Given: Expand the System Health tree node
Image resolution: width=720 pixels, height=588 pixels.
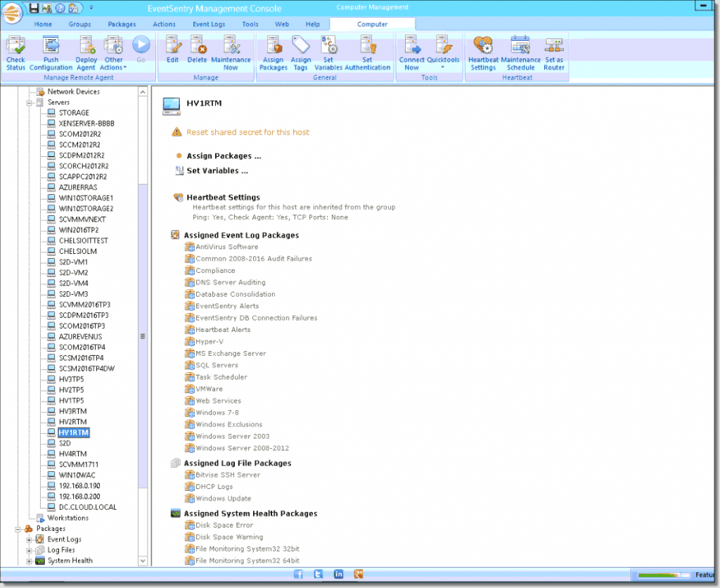Looking at the screenshot, I should 30,561.
